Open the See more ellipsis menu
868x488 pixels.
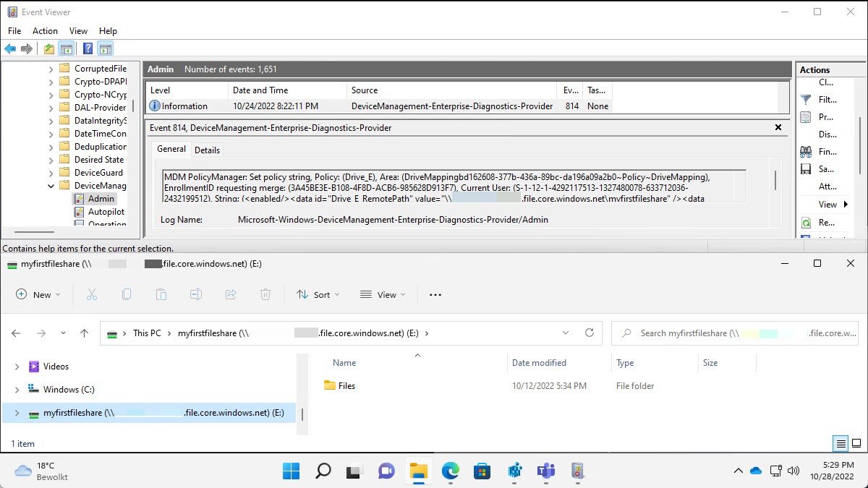tap(435, 294)
